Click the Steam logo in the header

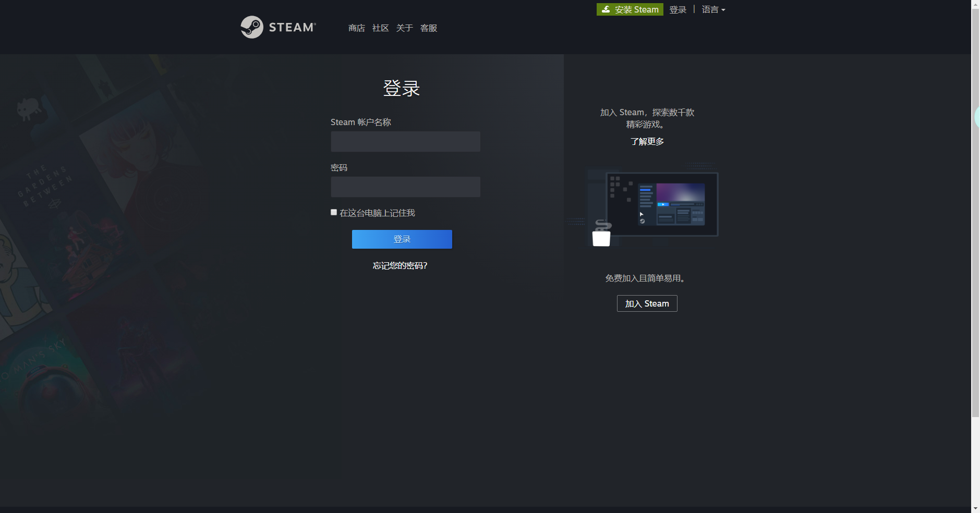[x=277, y=27]
